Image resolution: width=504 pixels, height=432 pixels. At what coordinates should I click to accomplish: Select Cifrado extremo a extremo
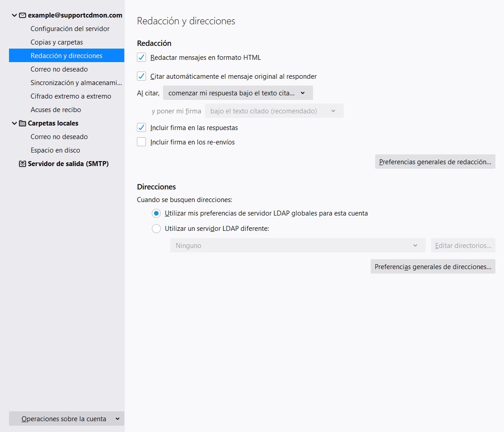(x=71, y=96)
